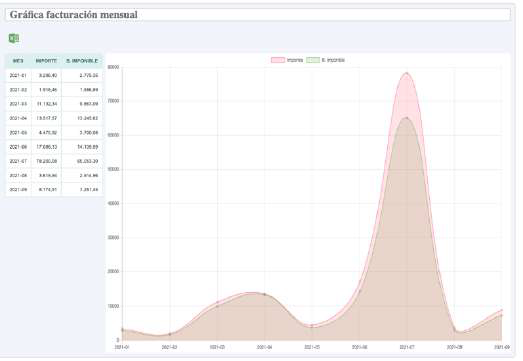Select the 2021-08 month cell in table
Screen dimensions: 523x361
click(18, 175)
